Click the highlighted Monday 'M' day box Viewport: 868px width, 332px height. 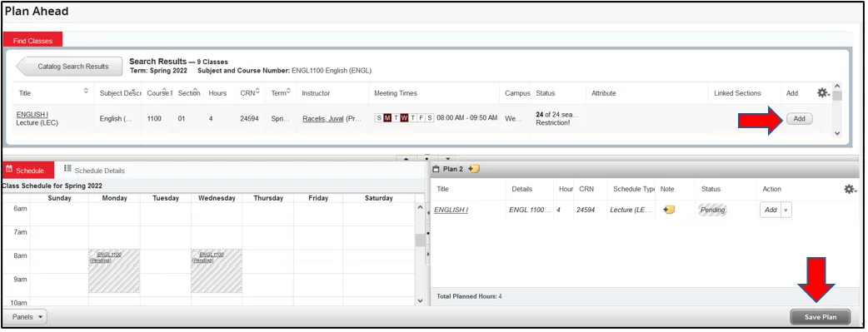387,118
